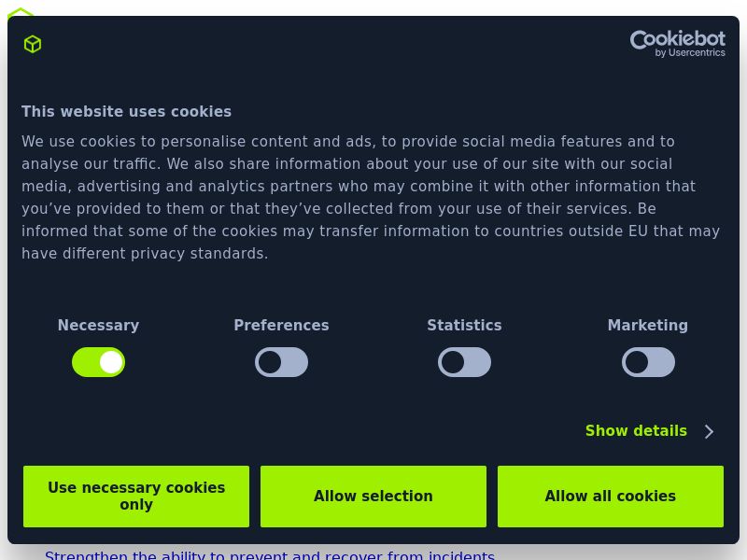Accept with Allow all cookies button
The width and height of the screenshot is (747, 560).
coord(611,497)
